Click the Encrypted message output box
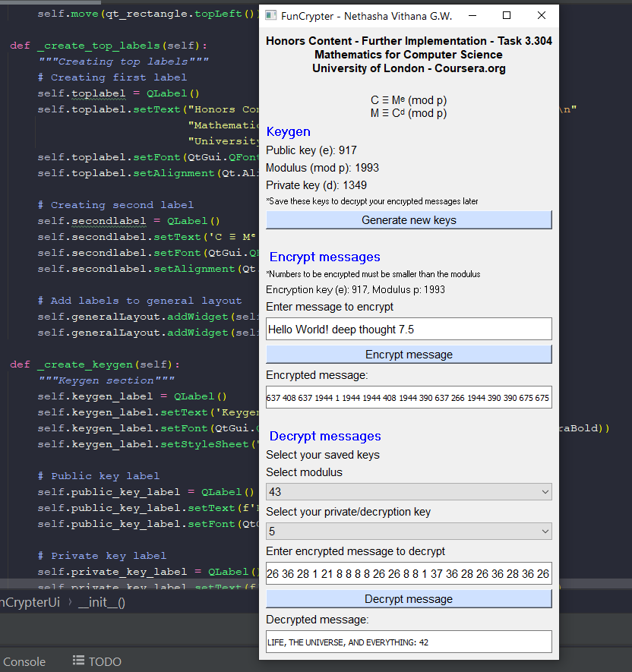 [x=409, y=397]
